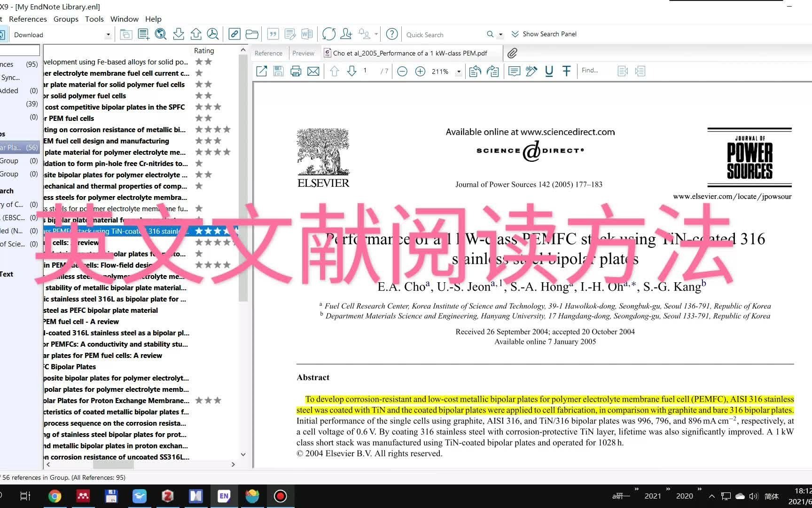Viewport: 812px width, 508px height.
Task: Click the screen recorder taskbar icon
Action: click(280, 496)
